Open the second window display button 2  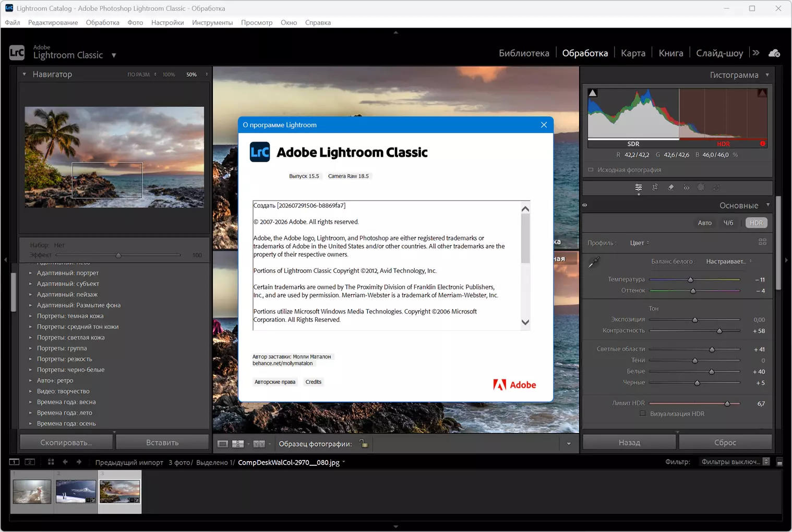pos(30,462)
